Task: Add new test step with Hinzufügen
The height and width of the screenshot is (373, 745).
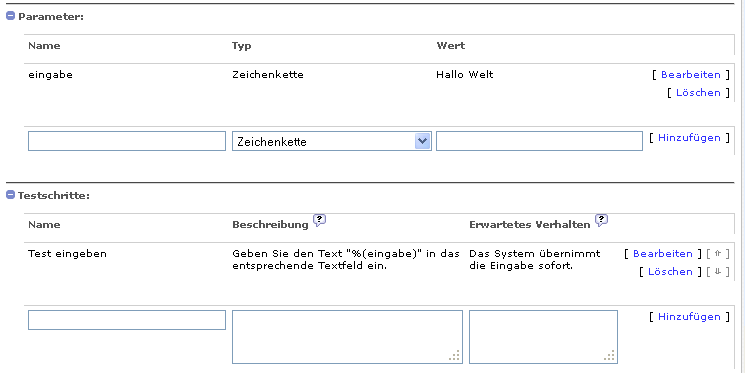Action: tap(689, 317)
